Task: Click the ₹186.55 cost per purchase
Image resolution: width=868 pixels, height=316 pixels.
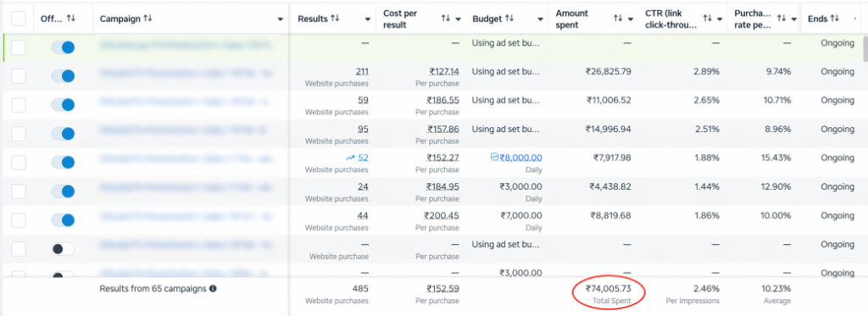Action: click(442, 100)
